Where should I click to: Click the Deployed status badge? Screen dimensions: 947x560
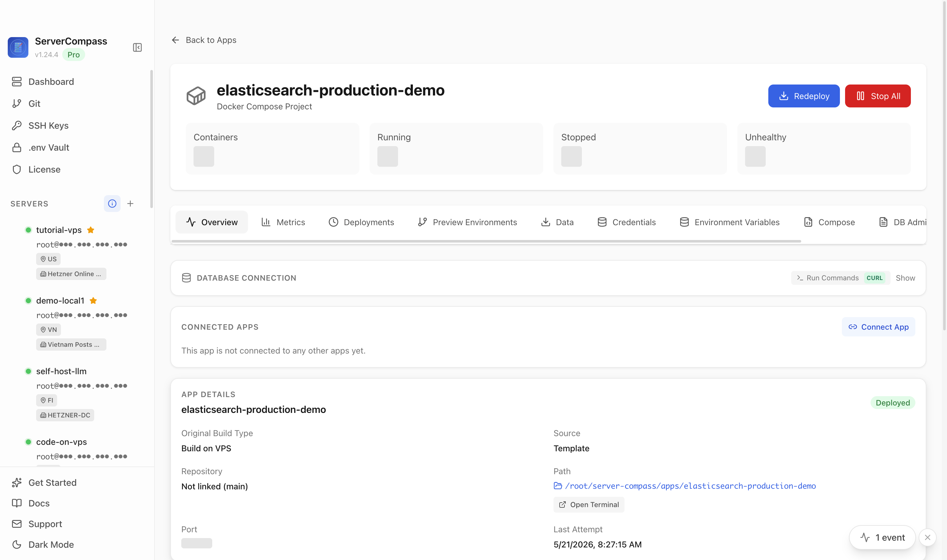(893, 403)
